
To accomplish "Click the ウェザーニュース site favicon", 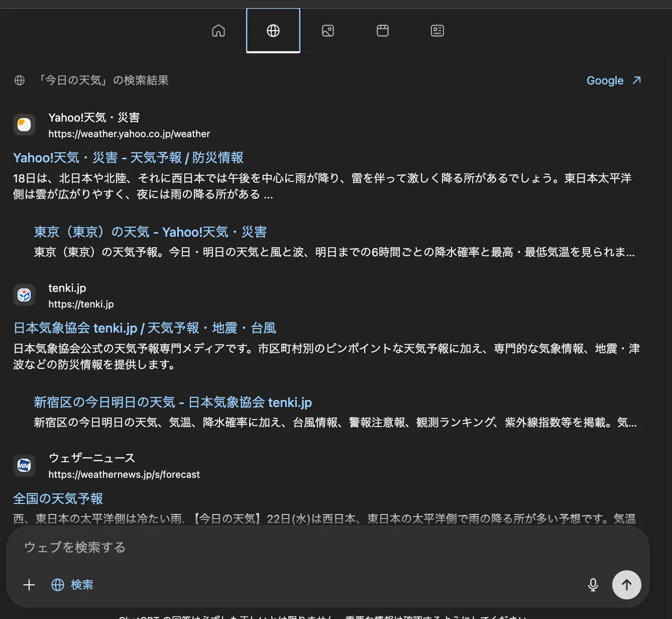I will point(24,465).
